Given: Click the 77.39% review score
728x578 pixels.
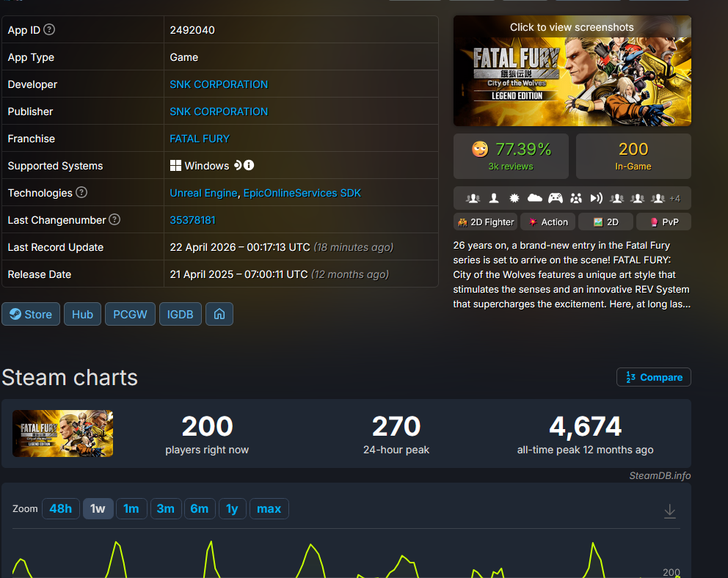Looking at the screenshot, I should tap(523, 149).
